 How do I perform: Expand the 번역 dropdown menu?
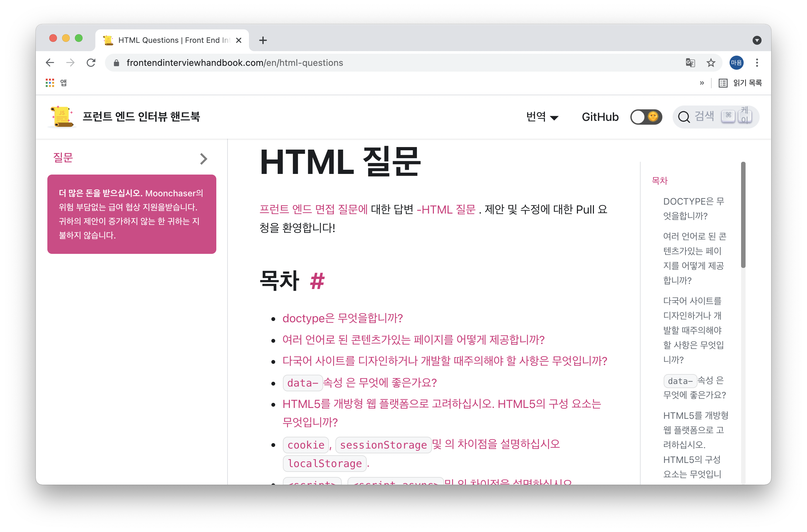coord(542,117)
